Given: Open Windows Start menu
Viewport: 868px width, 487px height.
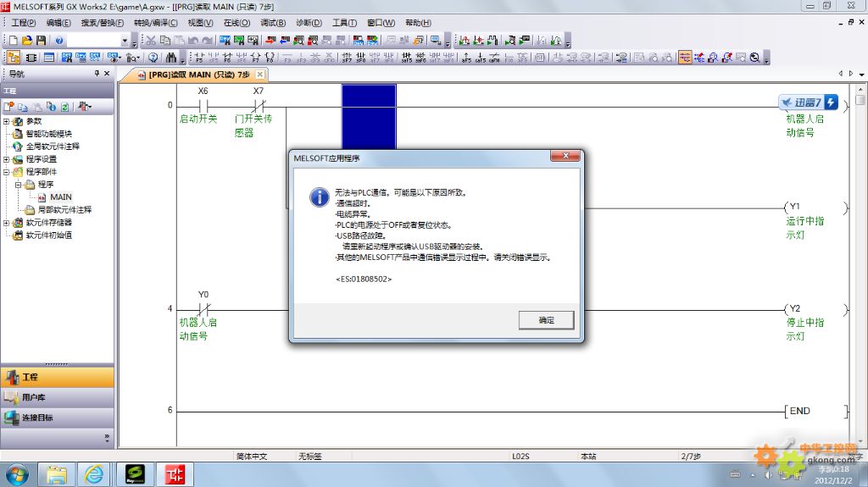Looking at the screenshot, I should point(17,474).
